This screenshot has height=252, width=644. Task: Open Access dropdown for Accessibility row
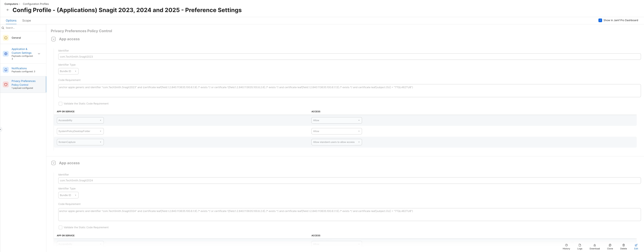336,120
